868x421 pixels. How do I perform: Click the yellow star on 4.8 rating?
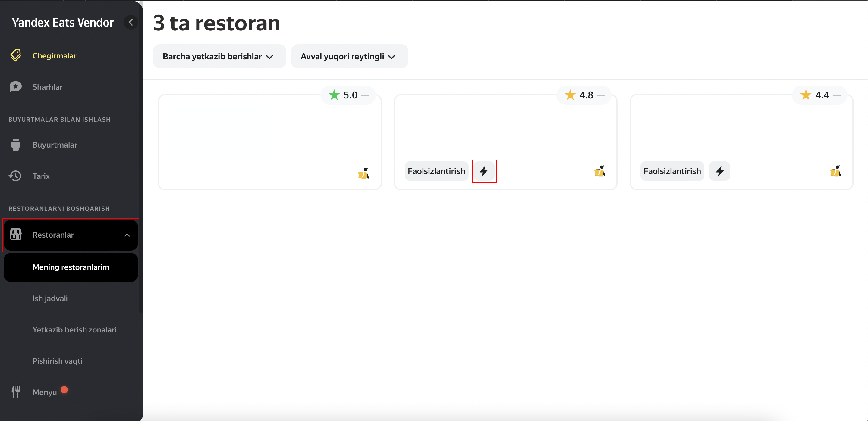tap(570, 95)
